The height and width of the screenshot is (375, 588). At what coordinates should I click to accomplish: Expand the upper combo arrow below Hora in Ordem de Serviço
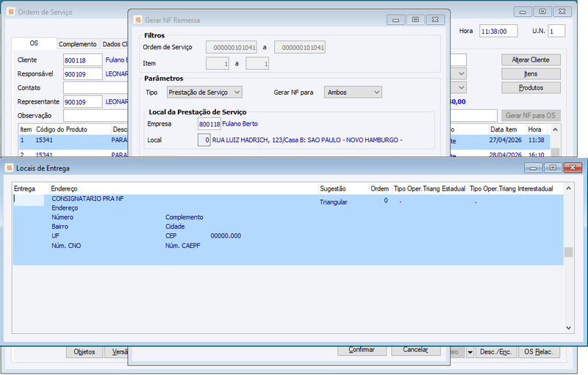[462, 74]
